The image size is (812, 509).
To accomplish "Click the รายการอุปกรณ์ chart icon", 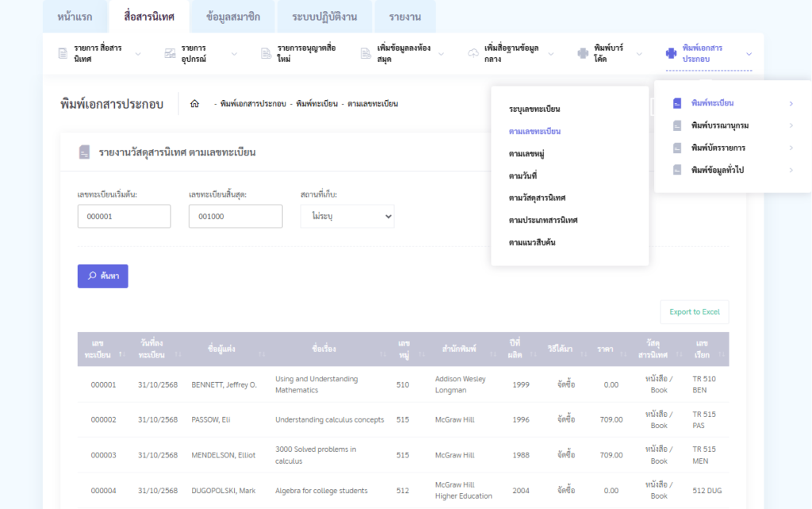I will [x=170, y=53].
